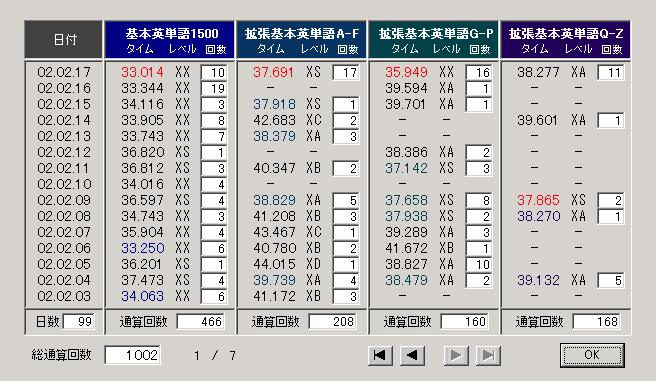Select the date 02.02.05
Viewport: 656px width, 381px height.
tap(64, 264)
